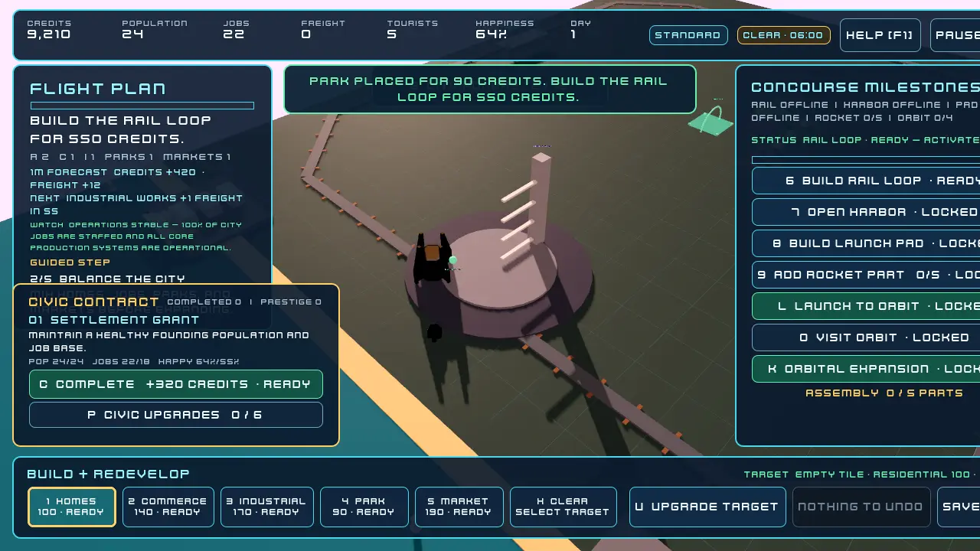Click Open Harbor locked milestone
The width and height of the screenshot is (980, 551).
[x=866, y=212]
